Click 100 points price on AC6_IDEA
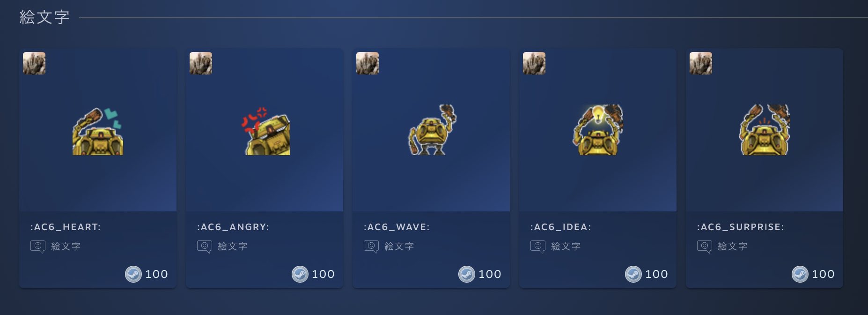Screen dimensions: 868x315 [657, 274]
